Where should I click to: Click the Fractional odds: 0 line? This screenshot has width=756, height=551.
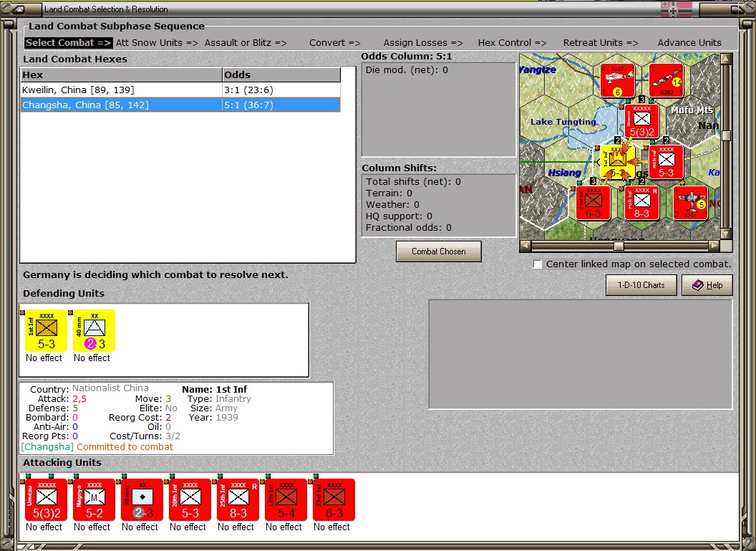(x=408, y=228)
